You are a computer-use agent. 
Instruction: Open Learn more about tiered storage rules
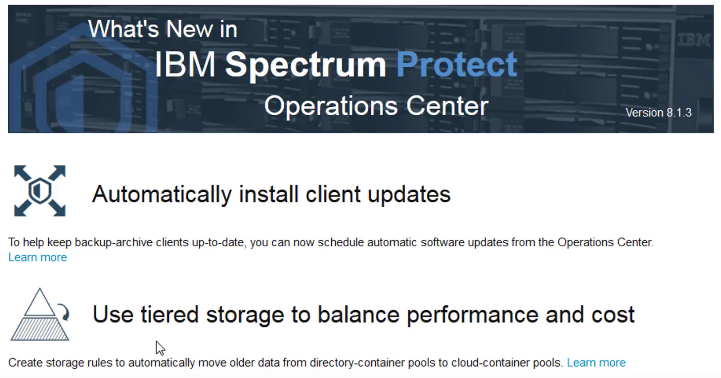click(x=596, y=363)
